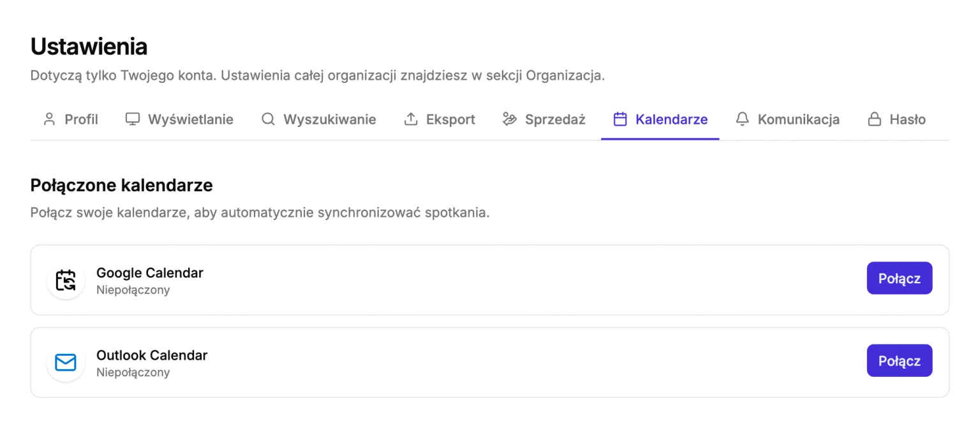Connect Google Calendar with Połącz button
This screenshot has height=442, width=980.
(899, 278)
